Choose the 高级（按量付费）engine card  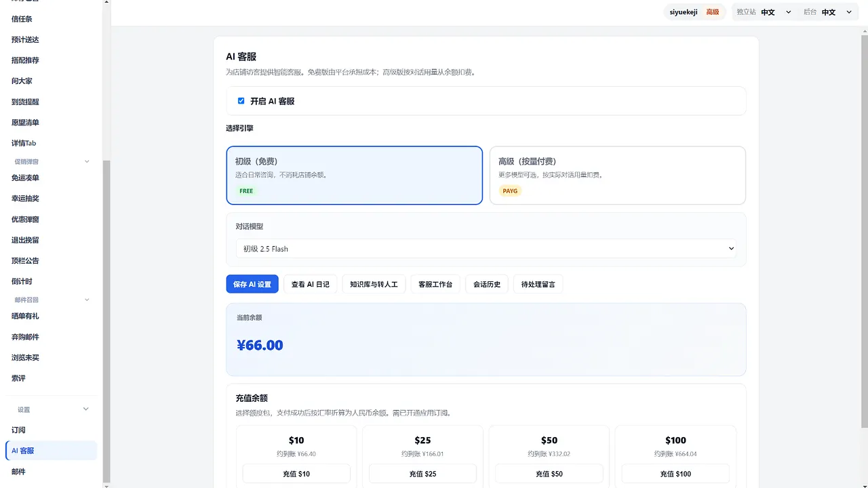point(618,175)
